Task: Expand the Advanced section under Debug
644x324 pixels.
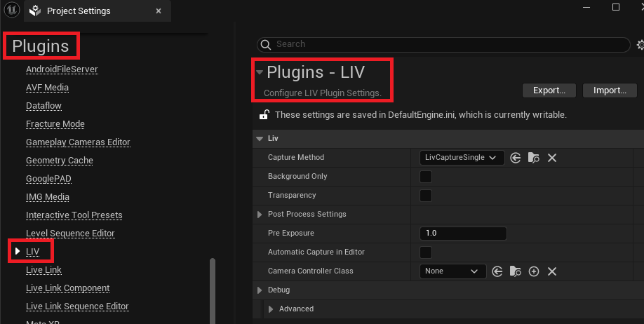Action: 271,309
